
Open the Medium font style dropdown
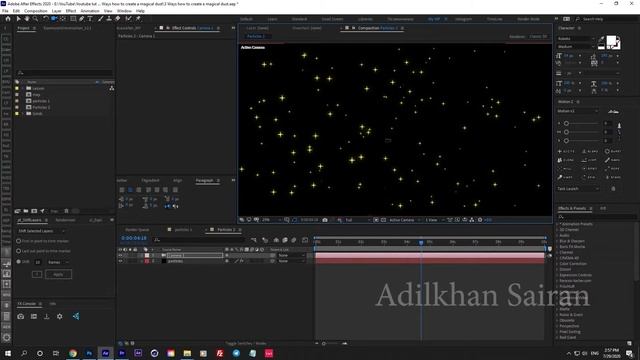pos(576,47)
